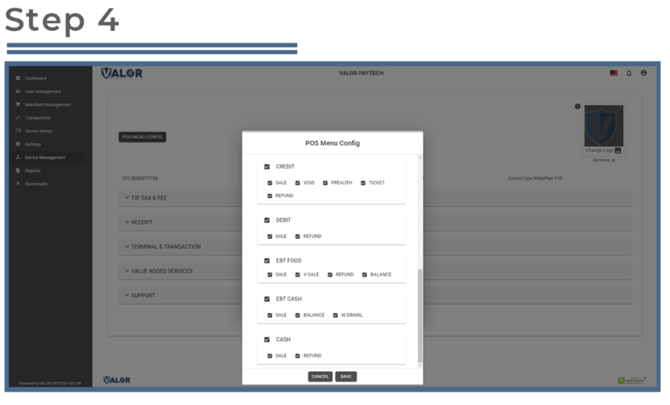
Task: Open User Management sidebar icon
Action: (18, 91)
